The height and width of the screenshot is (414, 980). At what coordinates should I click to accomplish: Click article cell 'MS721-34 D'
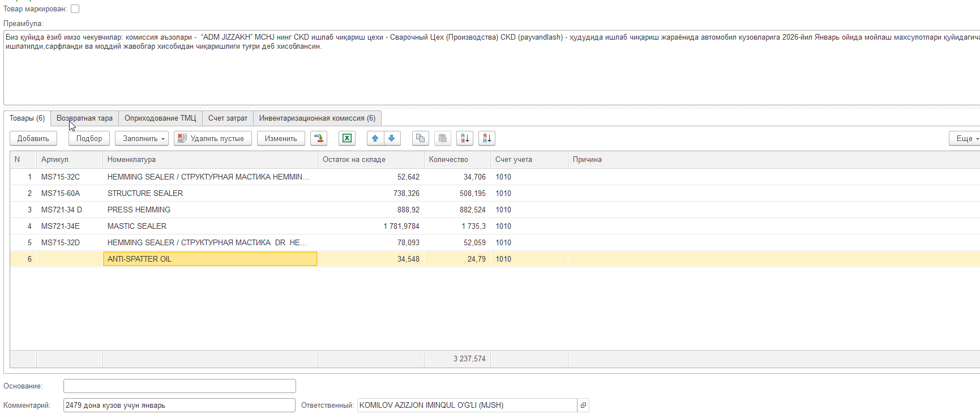(x=70, y=210)
